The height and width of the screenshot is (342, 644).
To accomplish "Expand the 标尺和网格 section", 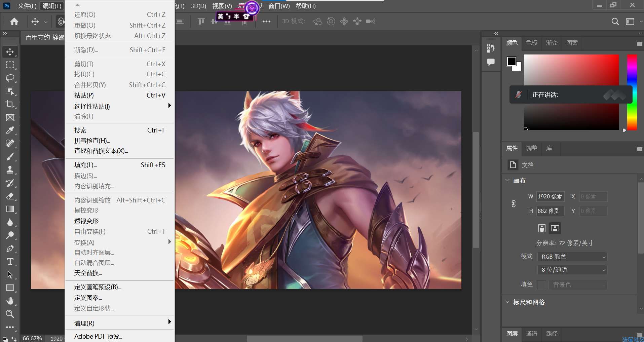I will (507, 302).
